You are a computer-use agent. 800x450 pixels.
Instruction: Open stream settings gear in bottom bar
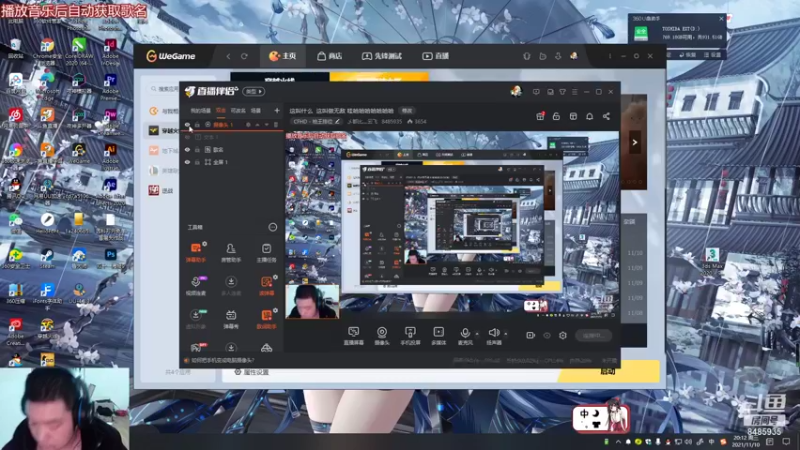click(x=563, y=335)
